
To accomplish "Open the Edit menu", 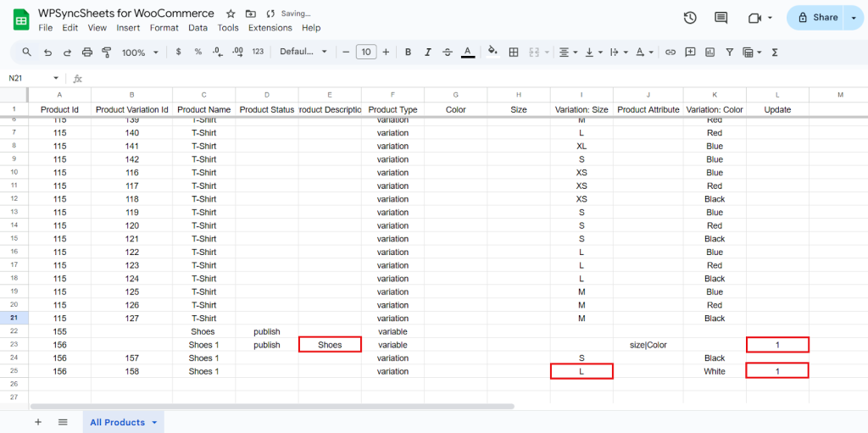I will coord(70,28).
